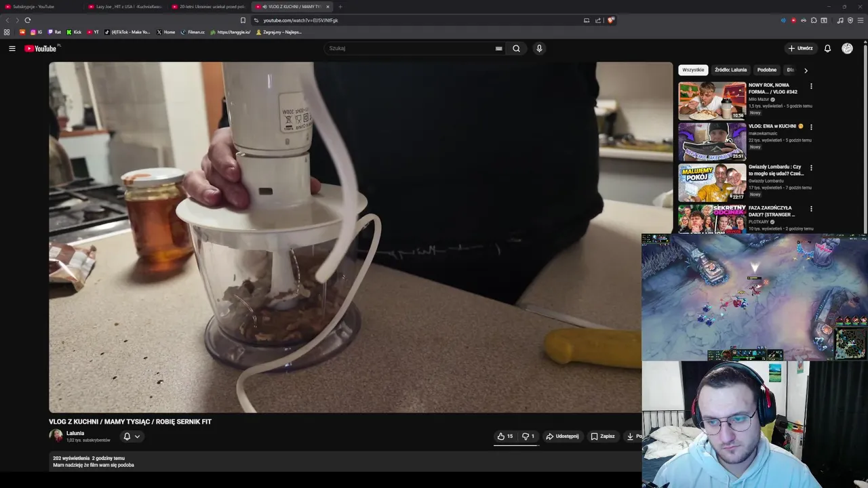Open options for FAZA ZAKOŃCZYŁA DAILY video
The height and width of the screenshot is (488, 868).
811,209
